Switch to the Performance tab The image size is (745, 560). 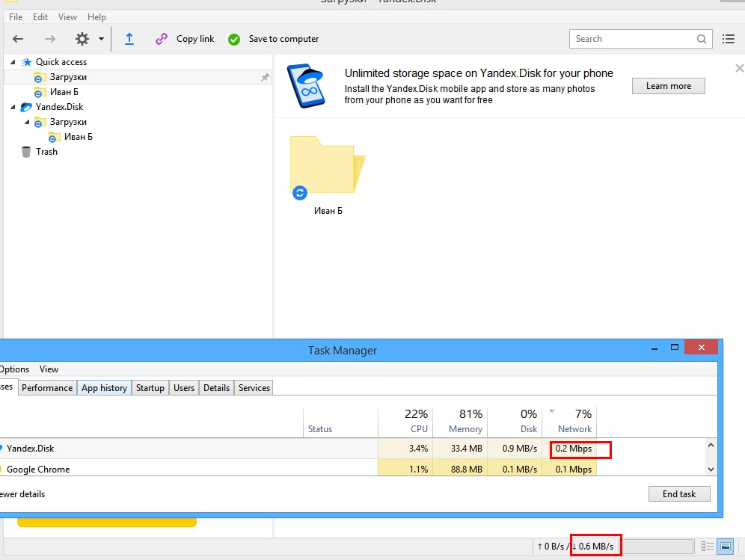[x=47, y=387]
